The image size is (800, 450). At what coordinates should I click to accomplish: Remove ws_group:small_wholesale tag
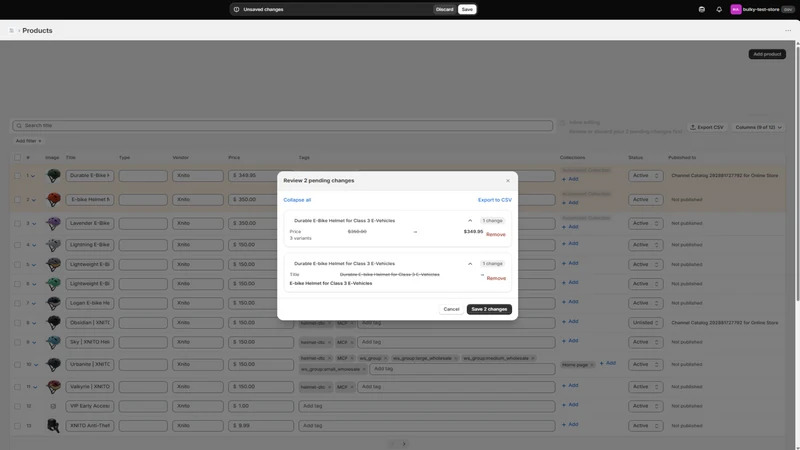click(x=364, y=369)
